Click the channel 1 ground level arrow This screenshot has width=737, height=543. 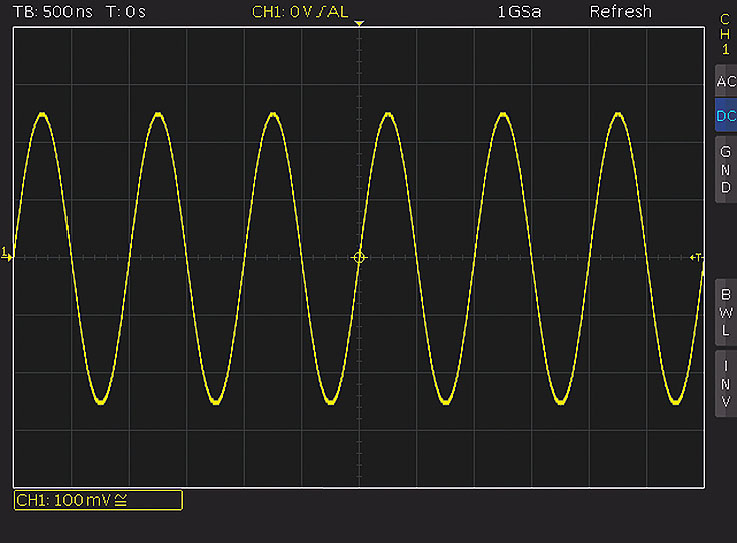point(7,253)
